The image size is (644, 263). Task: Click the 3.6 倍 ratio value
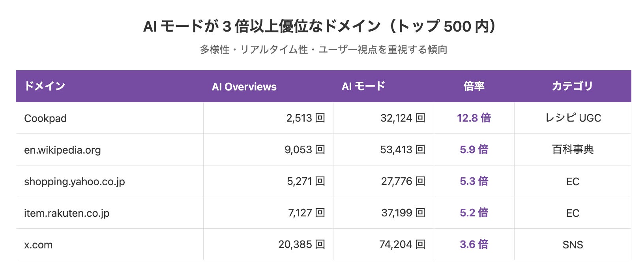pyautogui.click(x=474, y=244)
